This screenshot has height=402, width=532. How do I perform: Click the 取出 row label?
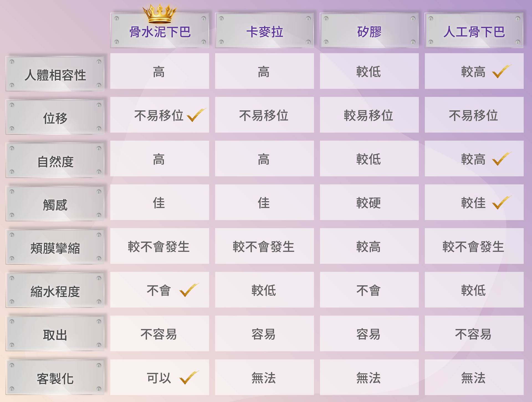coord(55,335)
